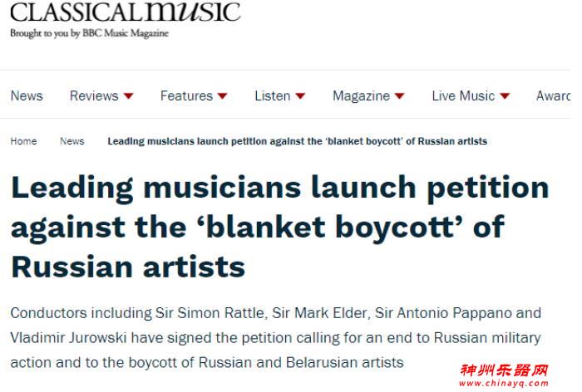Open the Features menu item
The height and width of the screenshot is (392, 582).
point(186,96)
